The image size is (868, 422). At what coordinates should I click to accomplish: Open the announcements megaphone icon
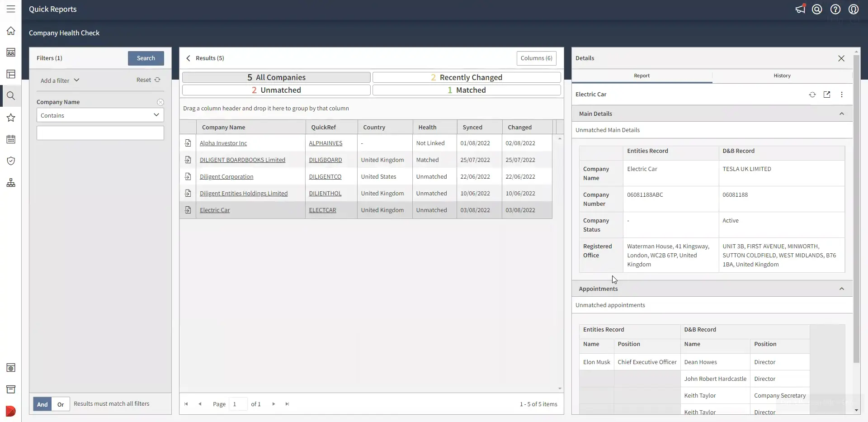pyautogui.click(x=800, y=9)
